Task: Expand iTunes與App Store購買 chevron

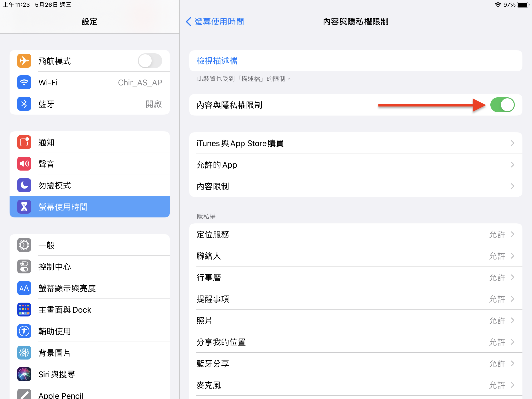Action: [x=512, y=143]
